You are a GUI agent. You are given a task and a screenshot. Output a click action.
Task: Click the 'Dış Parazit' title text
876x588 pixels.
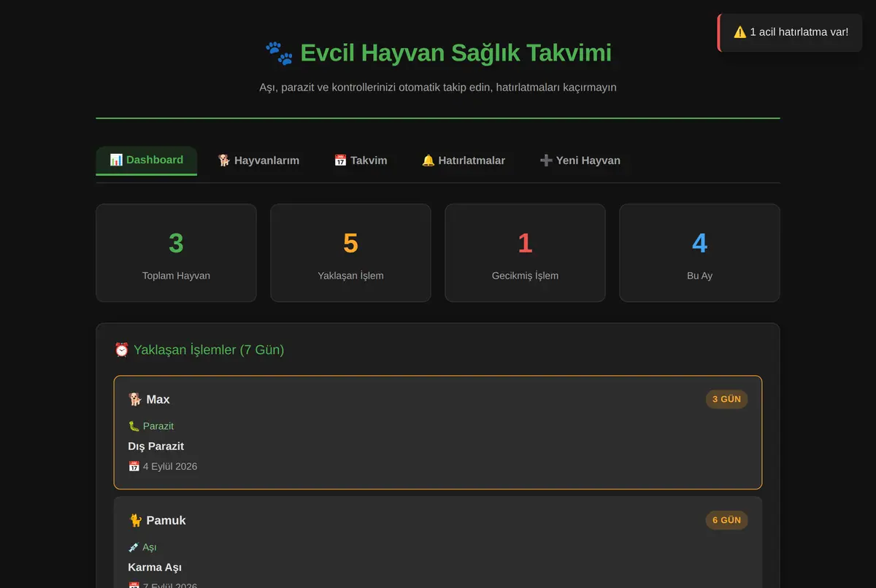(155, 446)
